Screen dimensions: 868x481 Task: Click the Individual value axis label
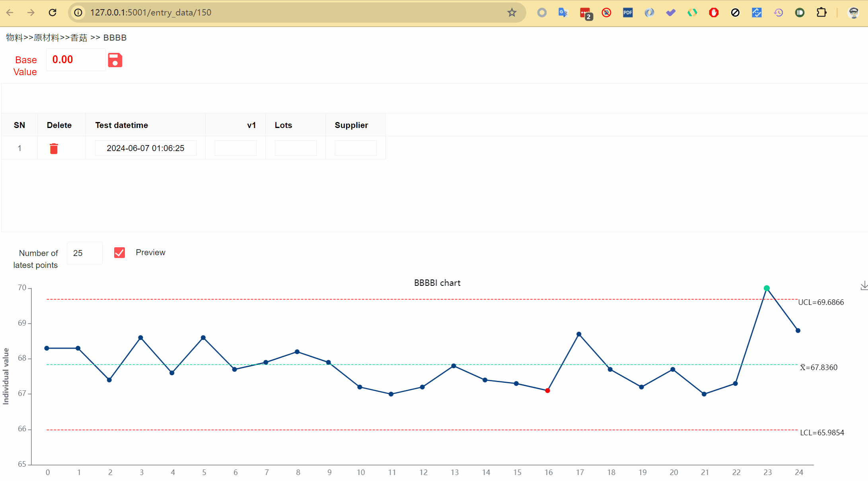6,376
